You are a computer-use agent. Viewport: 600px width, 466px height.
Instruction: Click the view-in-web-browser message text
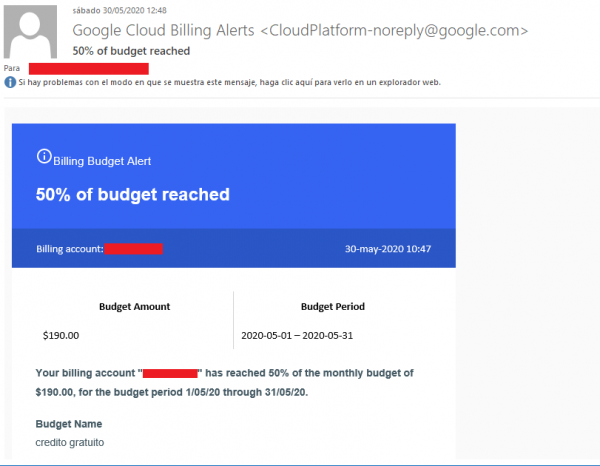230,82
